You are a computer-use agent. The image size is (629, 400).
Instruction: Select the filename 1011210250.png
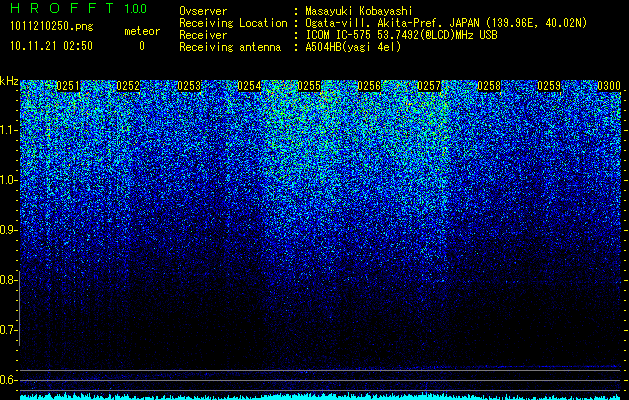coord(52,26)
